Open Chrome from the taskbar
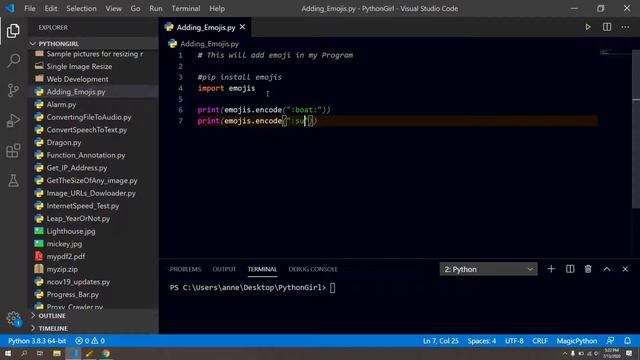Image resolution: width=640 pixels, height=360 pixels. click(106, 353)
